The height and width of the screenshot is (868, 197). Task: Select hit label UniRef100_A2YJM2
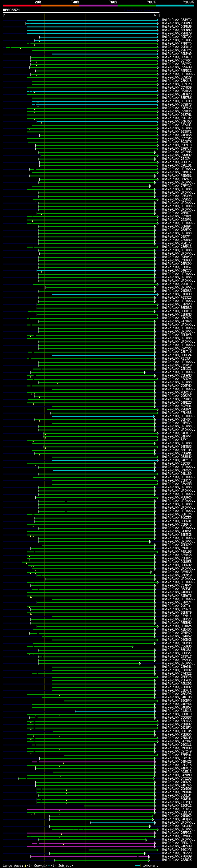[x=177, y=125]
